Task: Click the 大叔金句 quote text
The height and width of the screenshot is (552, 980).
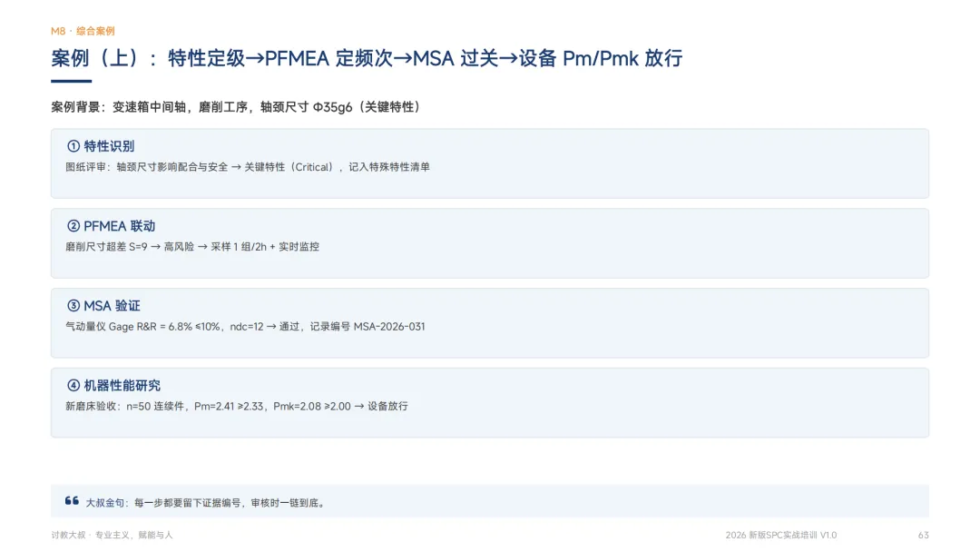Action: click(x=206, y=503)
